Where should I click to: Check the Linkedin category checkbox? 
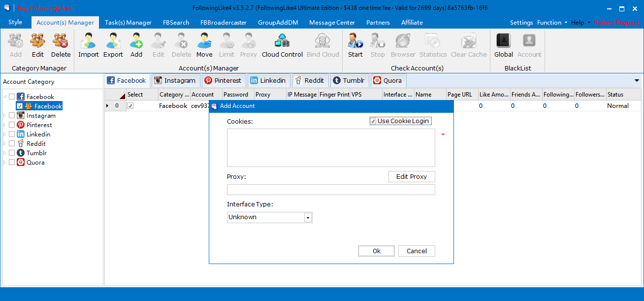12,134
